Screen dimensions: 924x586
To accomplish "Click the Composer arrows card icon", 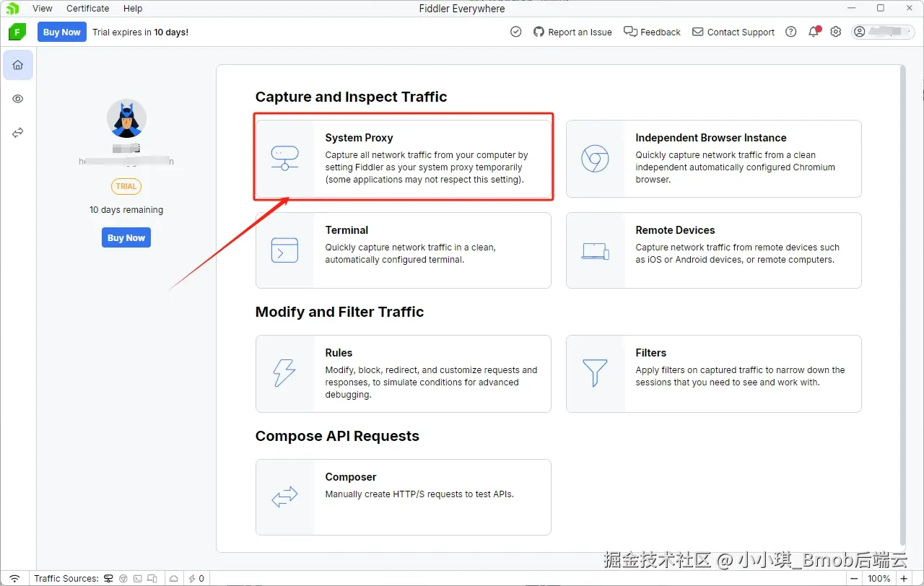I will pos(284,497).
